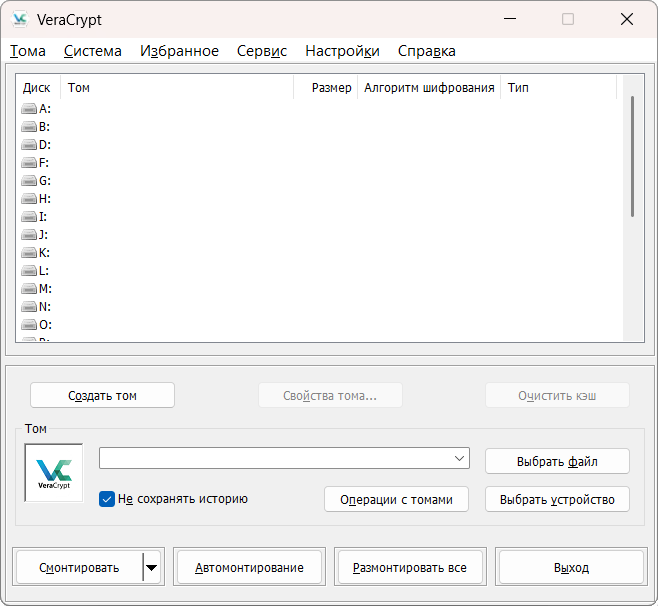The image size is (658, 606).
Task: Click the drive icon for I:
Action: click(x=29, y=217)
